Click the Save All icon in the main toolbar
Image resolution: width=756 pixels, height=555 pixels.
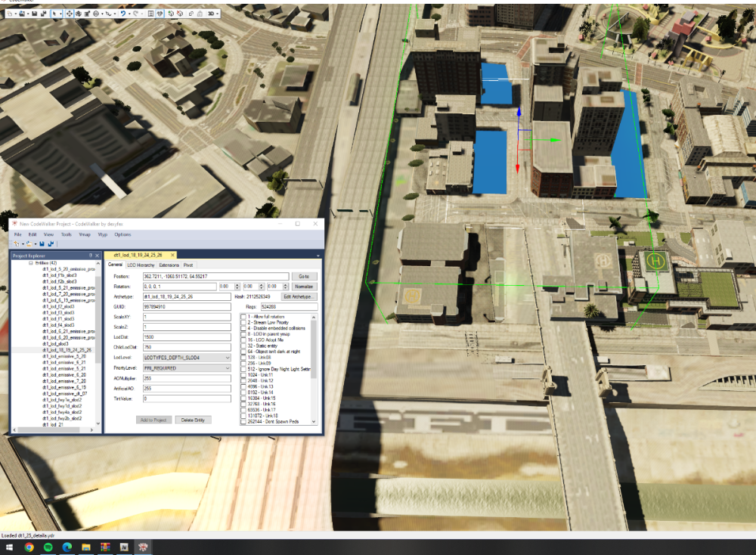click(x=43, y=14)
